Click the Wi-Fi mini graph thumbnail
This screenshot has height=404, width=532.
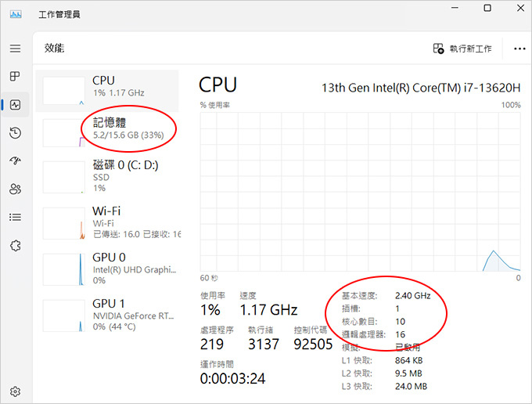point(64,223)
